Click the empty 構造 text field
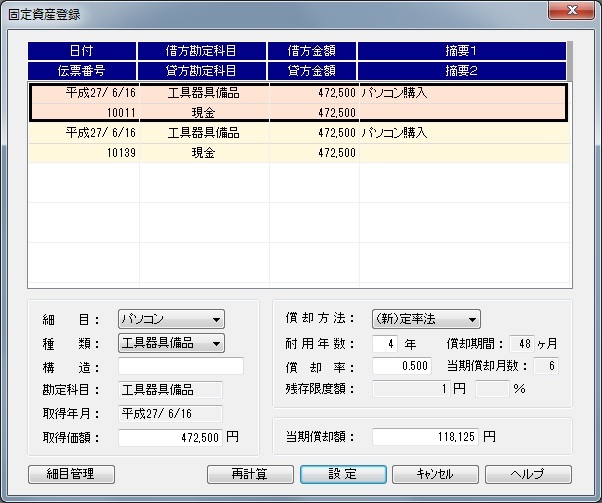Viewport: 602px width, 503px height. tap(180, 366)
